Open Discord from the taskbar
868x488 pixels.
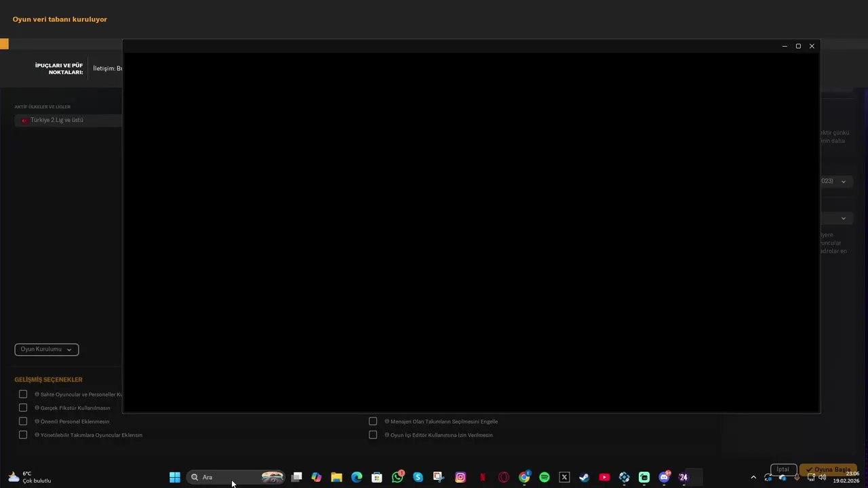665,477
